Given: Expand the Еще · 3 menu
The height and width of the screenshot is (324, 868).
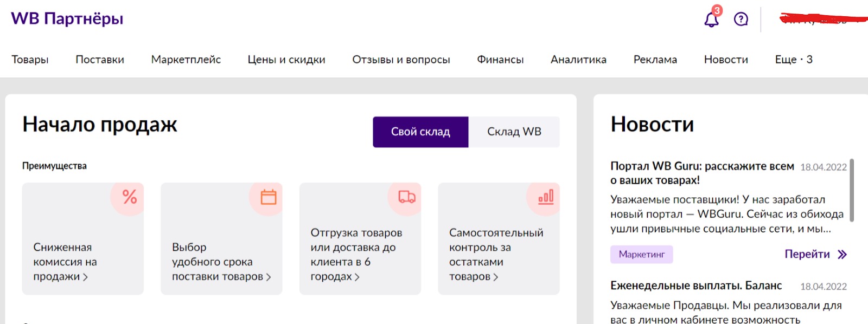Looking at the screenshot, I should coord(794,60).
